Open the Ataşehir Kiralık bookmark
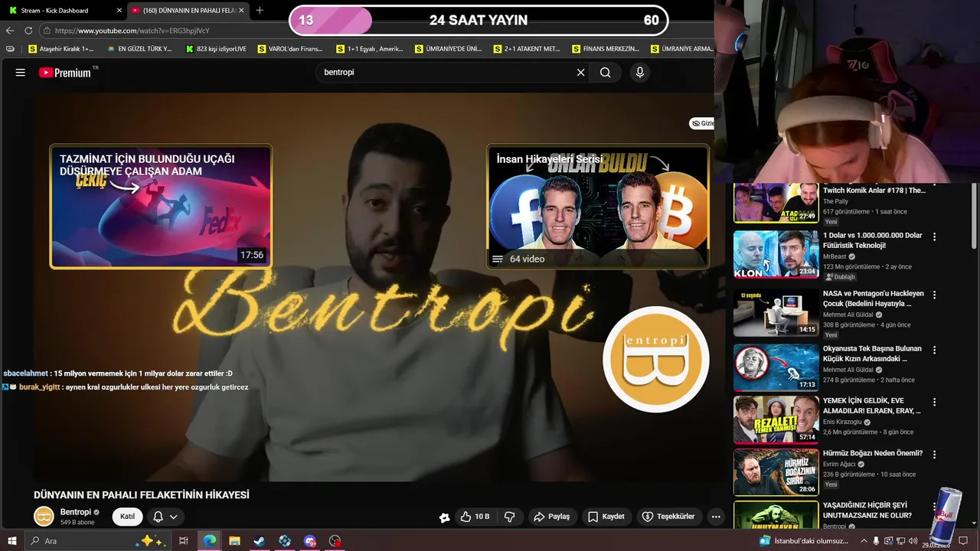 [61, 49]
